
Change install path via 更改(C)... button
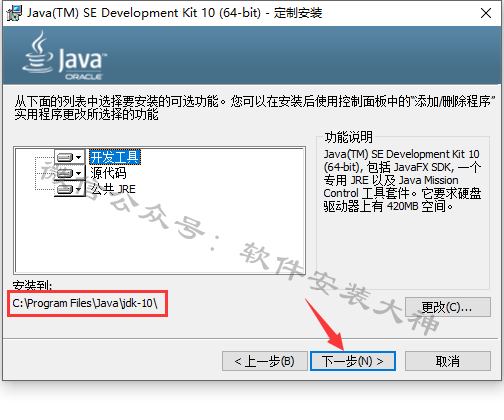[448, 307]
